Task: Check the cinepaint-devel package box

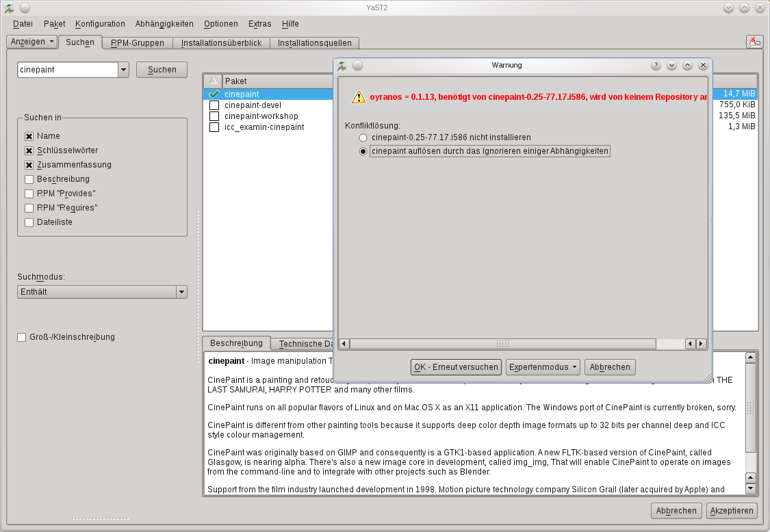Action: (x=214, y=105)
